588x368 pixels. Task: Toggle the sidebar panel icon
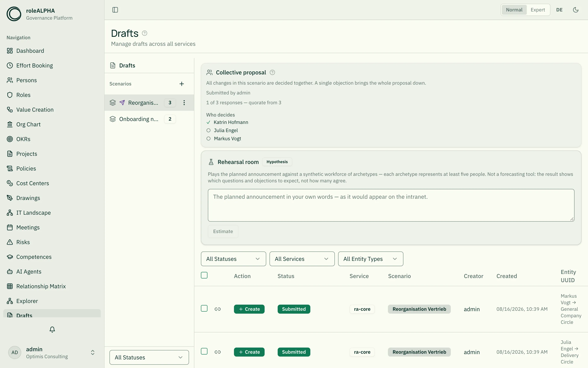(x=115, y=10)
